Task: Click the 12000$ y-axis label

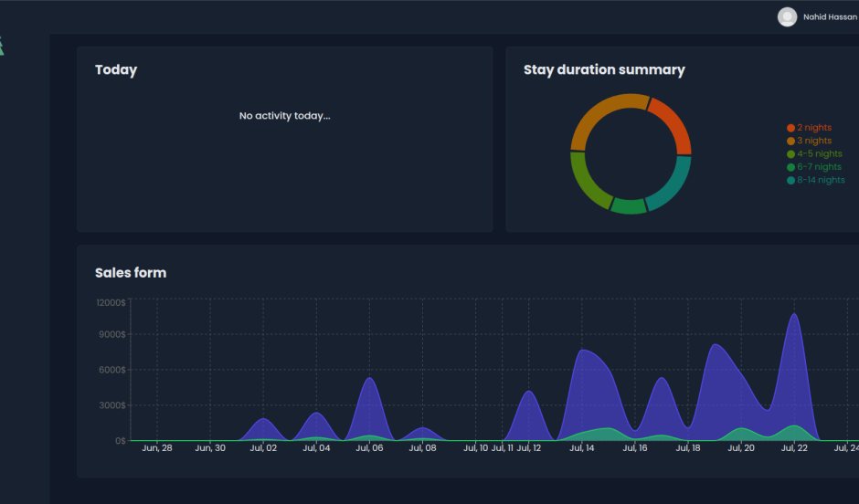Action: click(x=111, y=302)
